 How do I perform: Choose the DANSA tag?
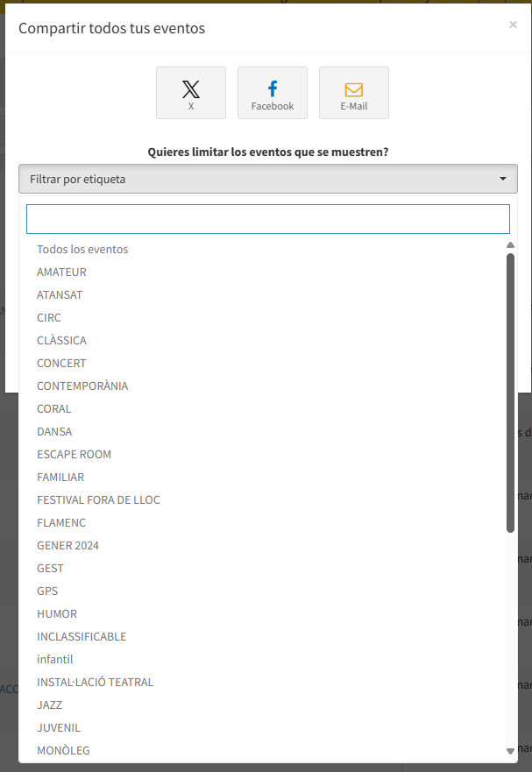[54, 432]
